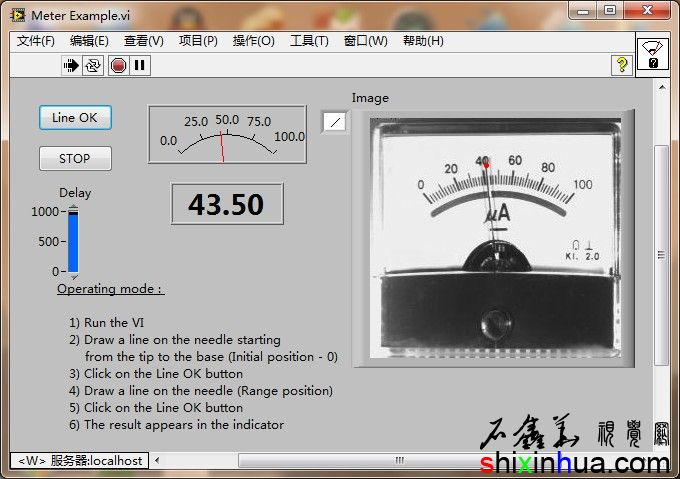Open the 查看(V) menu

point(143,41)
